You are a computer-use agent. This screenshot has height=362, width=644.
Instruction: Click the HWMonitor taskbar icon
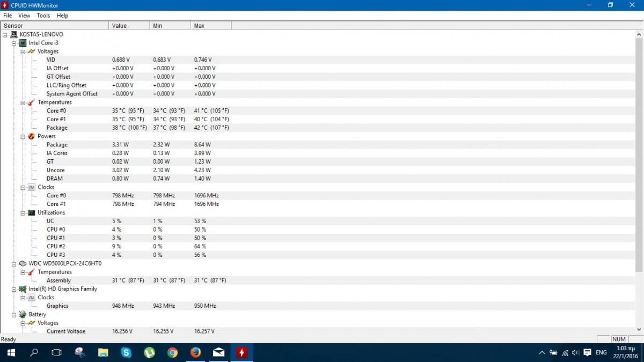coord(241,352)
